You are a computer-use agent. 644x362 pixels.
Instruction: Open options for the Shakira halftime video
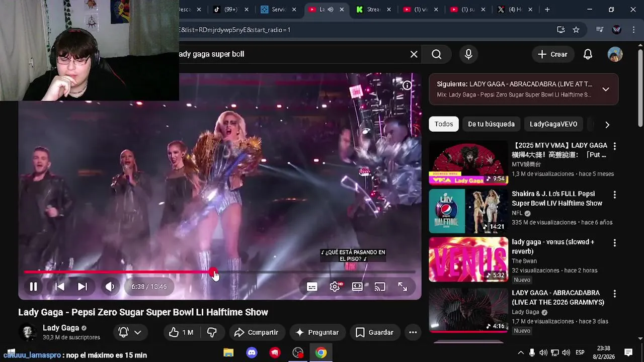pos(614,194)
